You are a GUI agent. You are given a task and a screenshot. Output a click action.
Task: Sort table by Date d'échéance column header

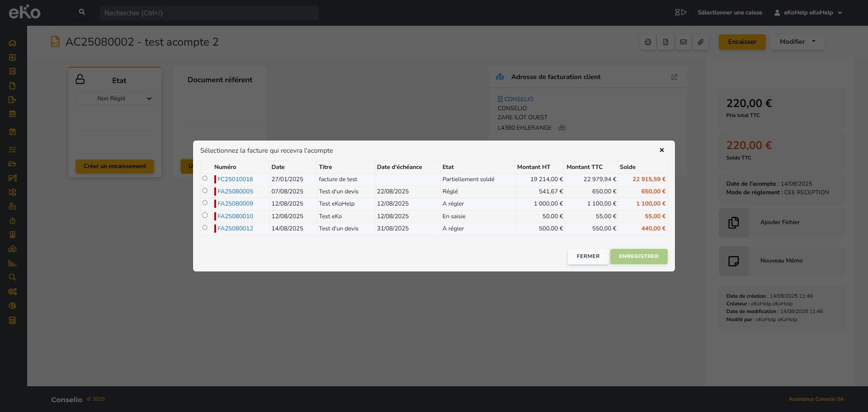(399, 167)
